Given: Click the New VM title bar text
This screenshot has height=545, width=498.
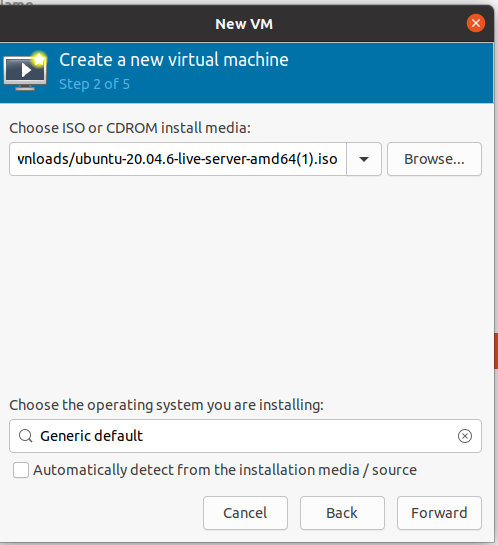Looking at the screenshot, I should pyautogui.click(x=244, y=24).
